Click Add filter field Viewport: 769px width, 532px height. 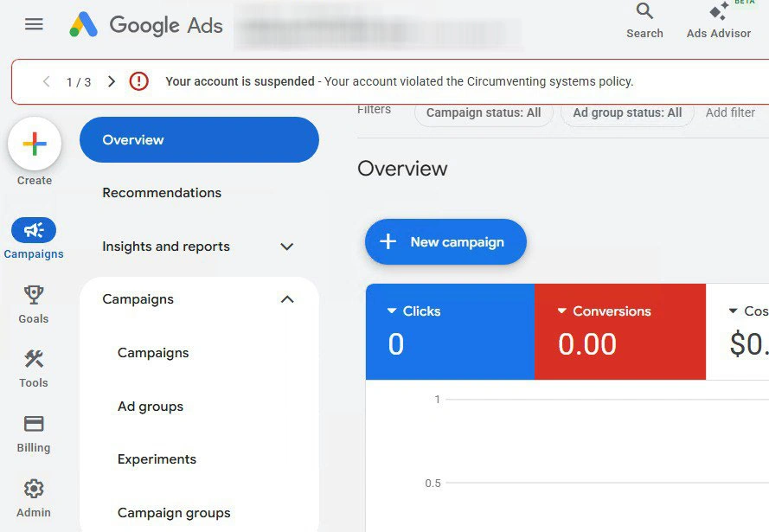click(730, 112)
